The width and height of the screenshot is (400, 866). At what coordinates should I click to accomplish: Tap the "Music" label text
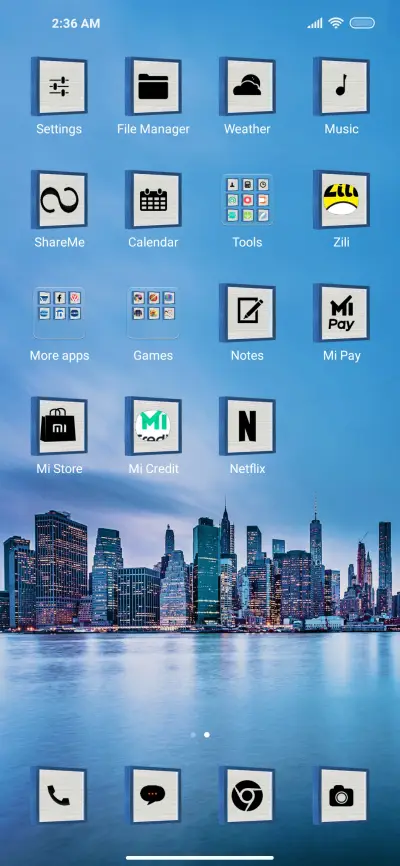click(341, 129)
